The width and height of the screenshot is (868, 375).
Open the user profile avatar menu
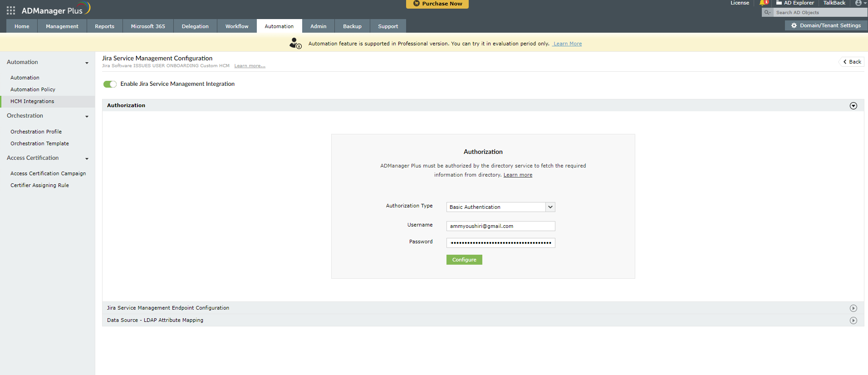(861, 3)
